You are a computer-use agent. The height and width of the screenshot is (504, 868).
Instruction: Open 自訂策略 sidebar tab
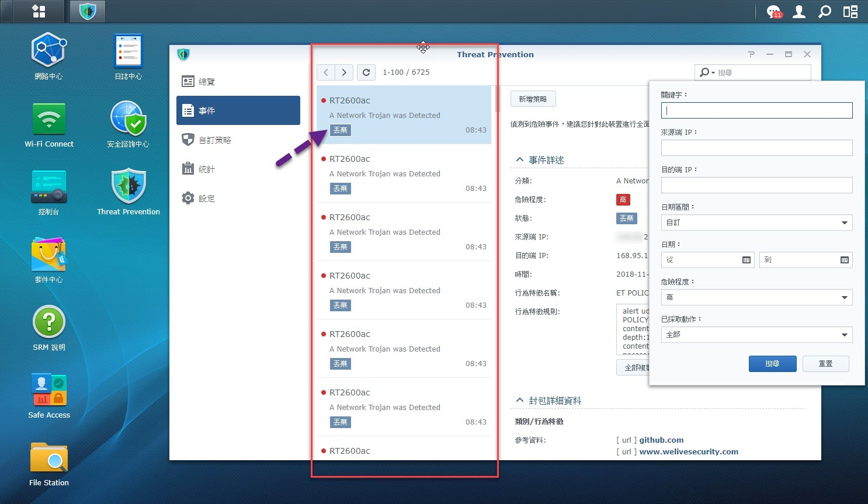click(x=238, y=140)
